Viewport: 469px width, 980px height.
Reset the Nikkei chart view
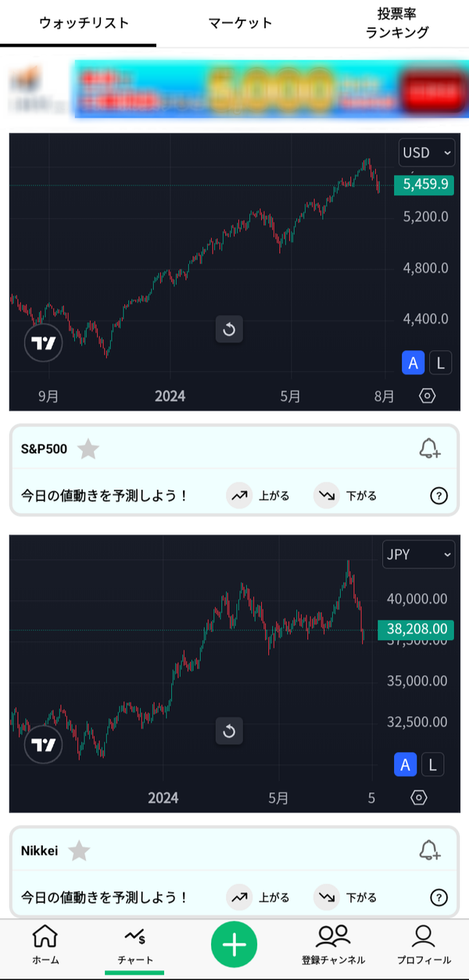229,731
